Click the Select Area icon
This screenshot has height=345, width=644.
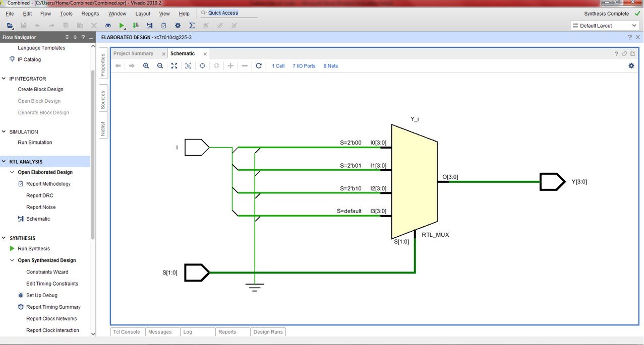pos(188,66)
